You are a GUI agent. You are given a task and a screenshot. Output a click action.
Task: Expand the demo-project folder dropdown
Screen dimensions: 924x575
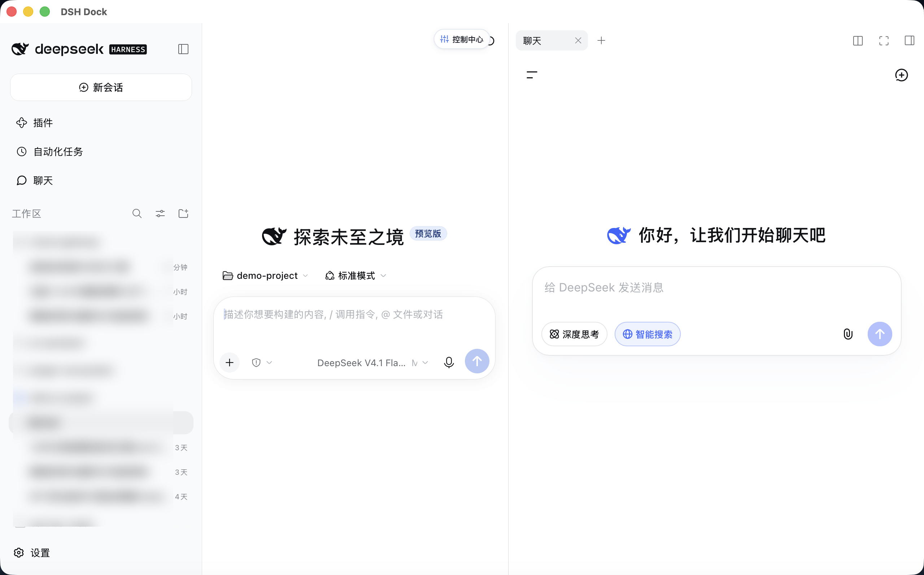tap(265, 276)
